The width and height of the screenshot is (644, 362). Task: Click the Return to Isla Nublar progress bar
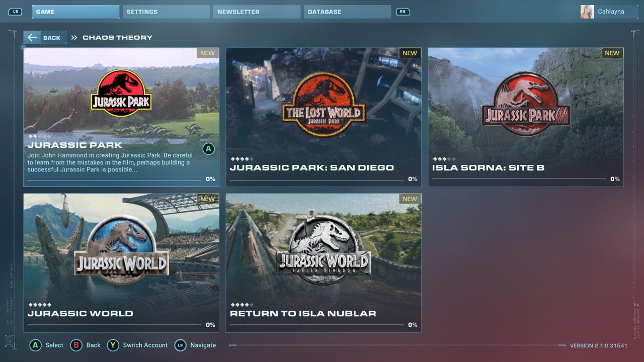[x=316, y=325]
